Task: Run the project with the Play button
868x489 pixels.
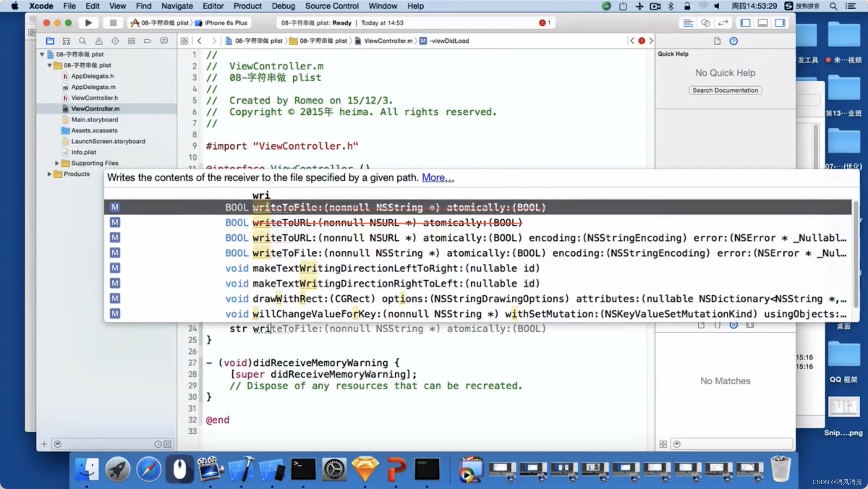Action: 88,23
